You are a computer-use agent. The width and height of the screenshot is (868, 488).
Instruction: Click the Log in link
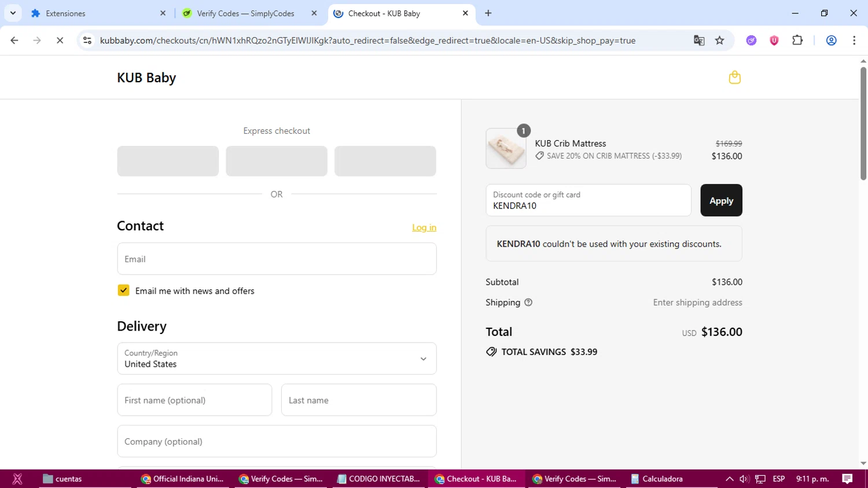(x=424, y=228)
